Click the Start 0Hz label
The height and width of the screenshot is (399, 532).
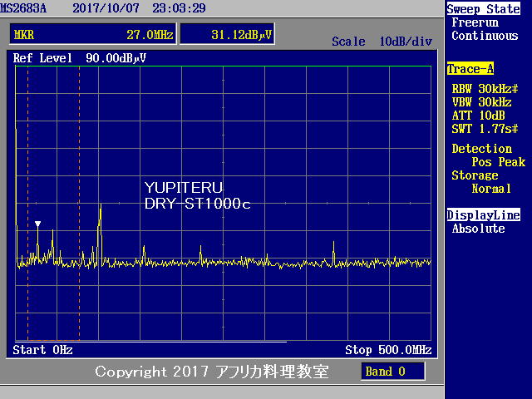(x=42, y=350)
